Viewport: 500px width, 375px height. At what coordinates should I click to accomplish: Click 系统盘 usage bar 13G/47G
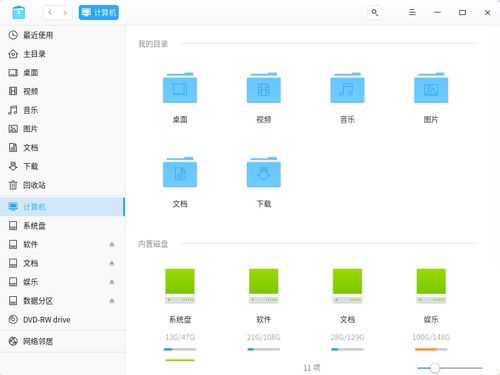(180, 349)
